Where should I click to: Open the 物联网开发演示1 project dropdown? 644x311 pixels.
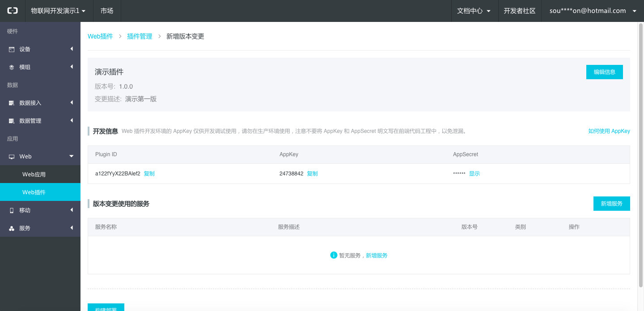click(58, 11)
